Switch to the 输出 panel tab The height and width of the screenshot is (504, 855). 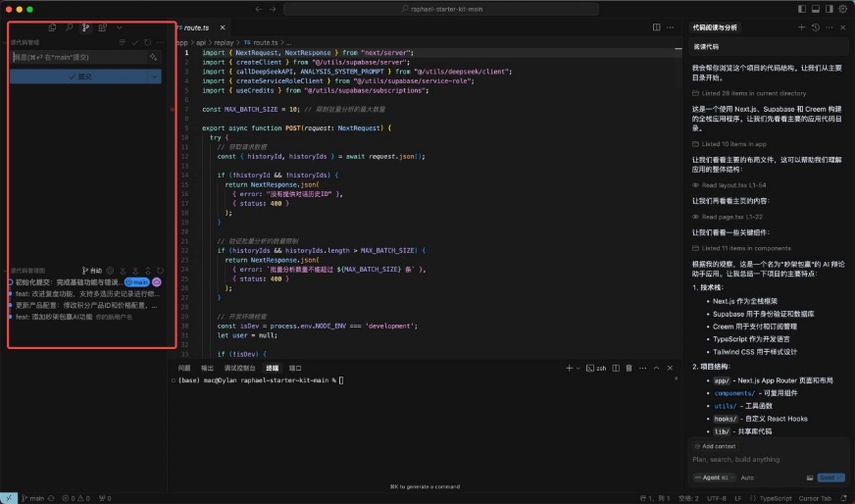click(207, 368)
